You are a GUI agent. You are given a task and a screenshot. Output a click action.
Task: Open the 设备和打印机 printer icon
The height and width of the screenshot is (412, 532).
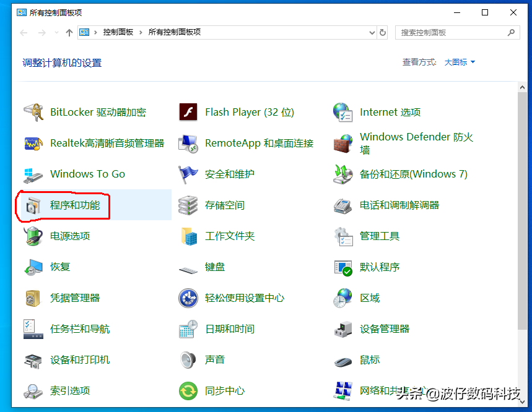[x=33, y=361]
